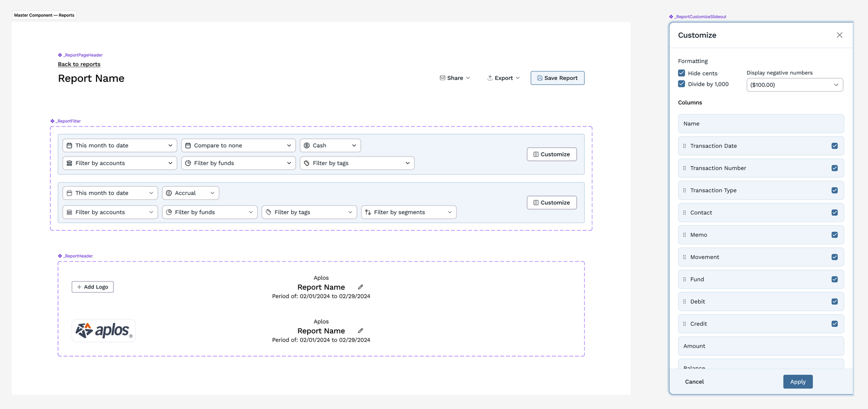Select the Name column row

coord(761,124)
